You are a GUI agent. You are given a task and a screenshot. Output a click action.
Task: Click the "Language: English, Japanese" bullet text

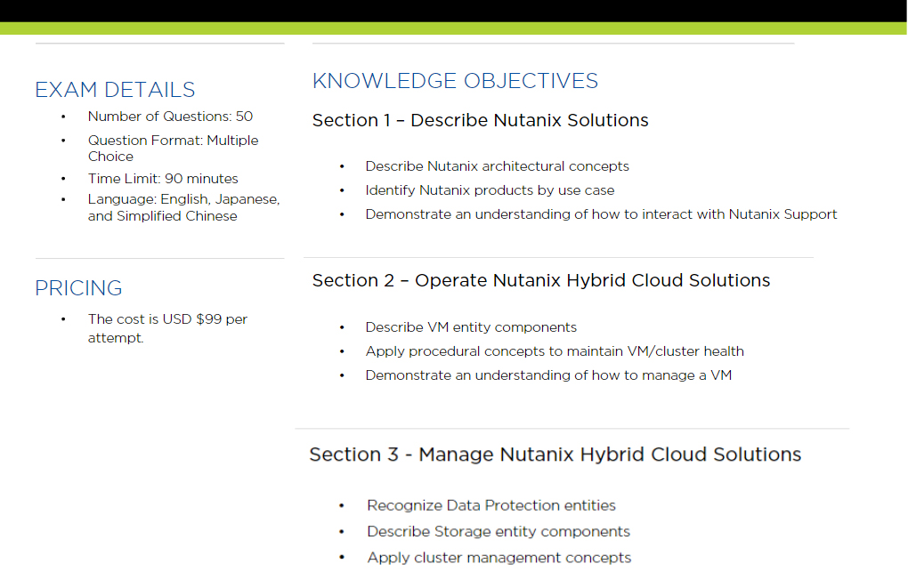coord(184,207)
